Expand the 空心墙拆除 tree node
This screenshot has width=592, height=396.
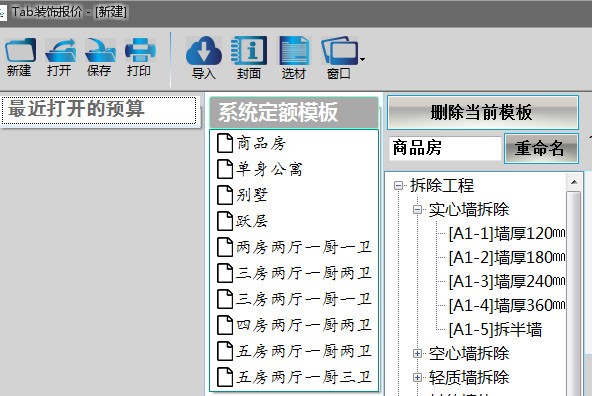click(x=417, y=353)
